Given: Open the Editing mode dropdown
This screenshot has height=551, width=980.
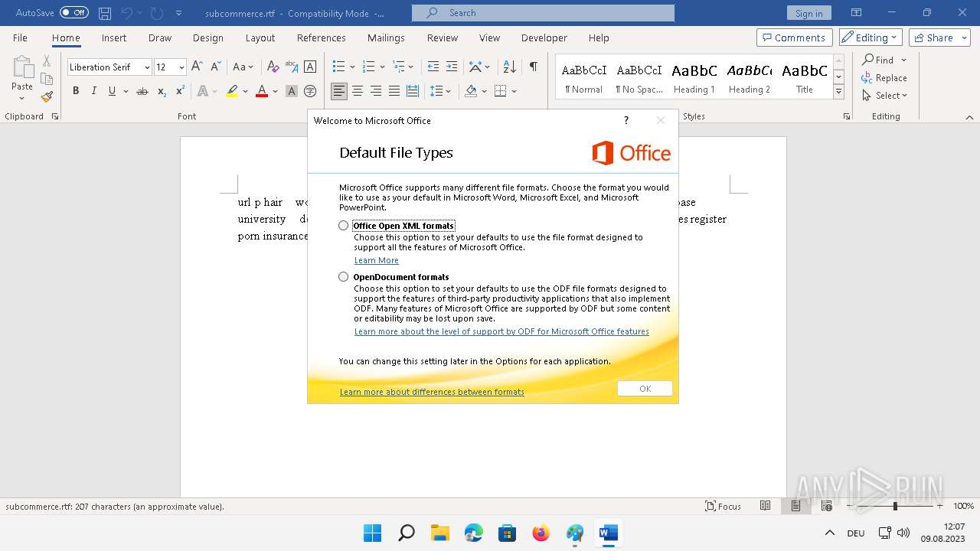Looking at the screenshot, I should point(871,37).
